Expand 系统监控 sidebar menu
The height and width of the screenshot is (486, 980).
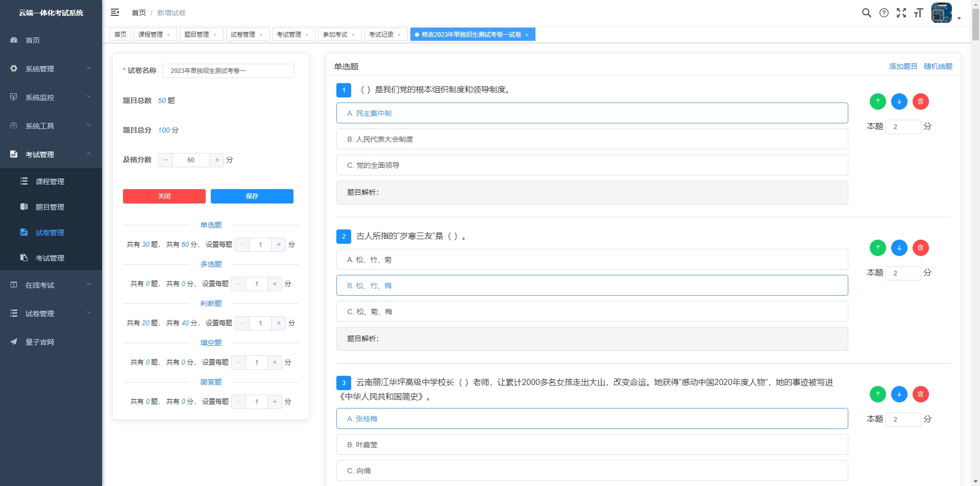click(x=51, y=97)
